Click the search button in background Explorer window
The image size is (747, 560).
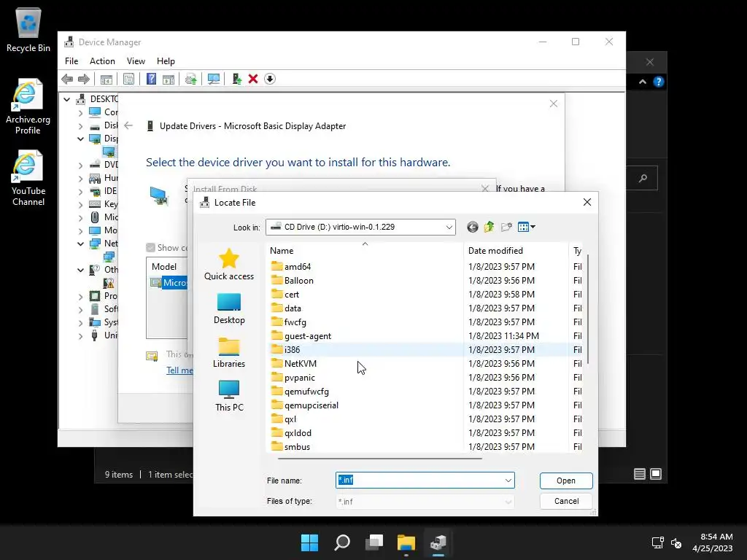[643, 178]
